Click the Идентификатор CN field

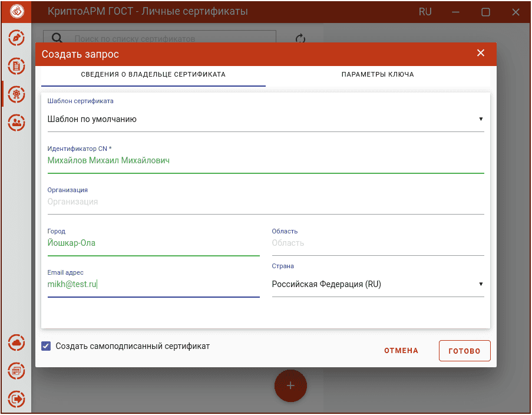[266, 160]
